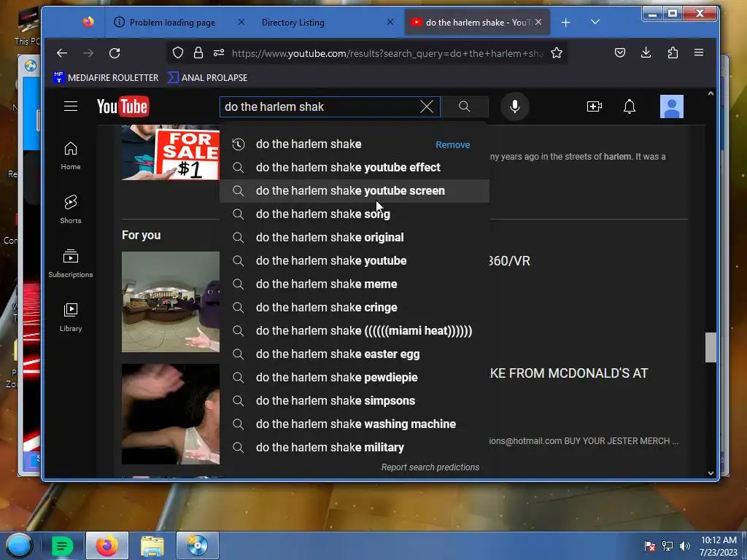Open the blurry dancing woman thumbnail
The width and height of the screenshot is (747, 560).
click(x=171, y=414)
